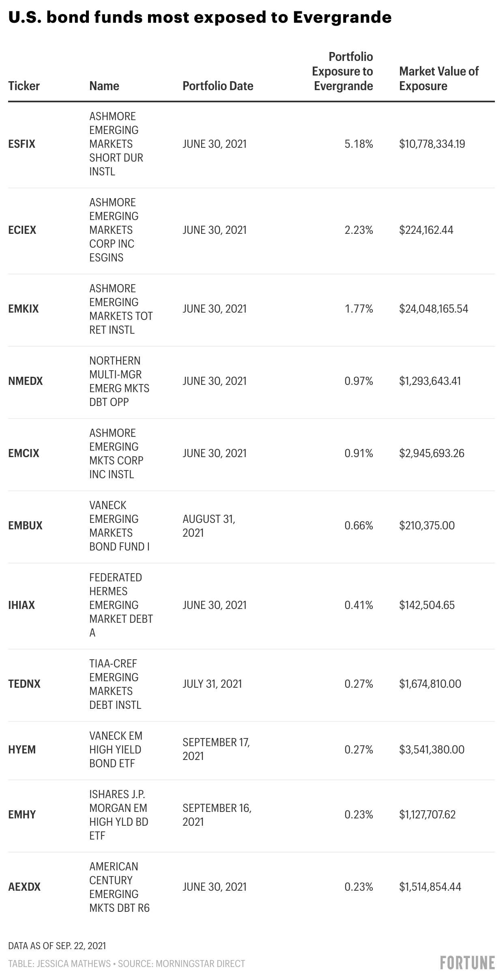Click the $24,048,165.54 market value
Screen dimensions: 503x980
pyautogui.click(x=434, y=309)
